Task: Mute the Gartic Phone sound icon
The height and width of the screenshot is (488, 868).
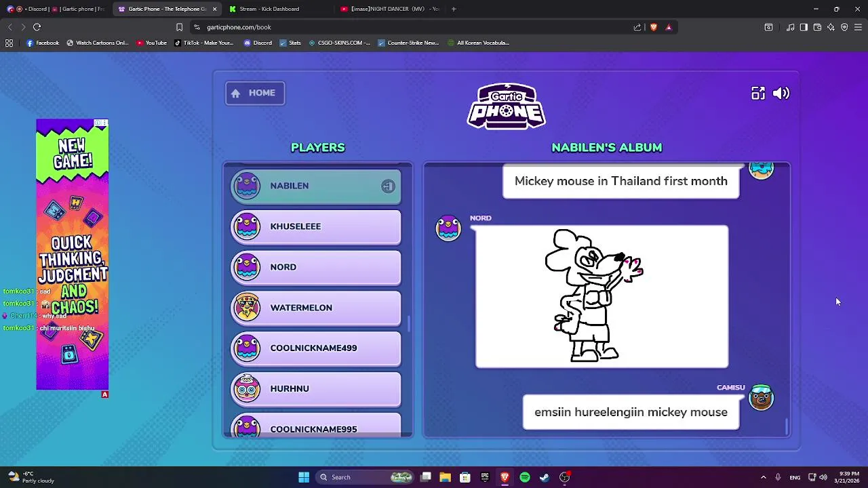Action: click(x=781, y=94)
